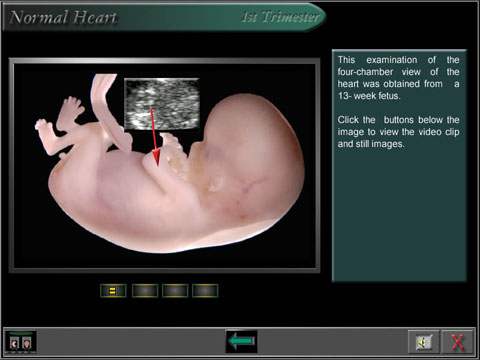Click the fetus ear in the illustration
The image size is (480, 360).
[x=216, y=184]
